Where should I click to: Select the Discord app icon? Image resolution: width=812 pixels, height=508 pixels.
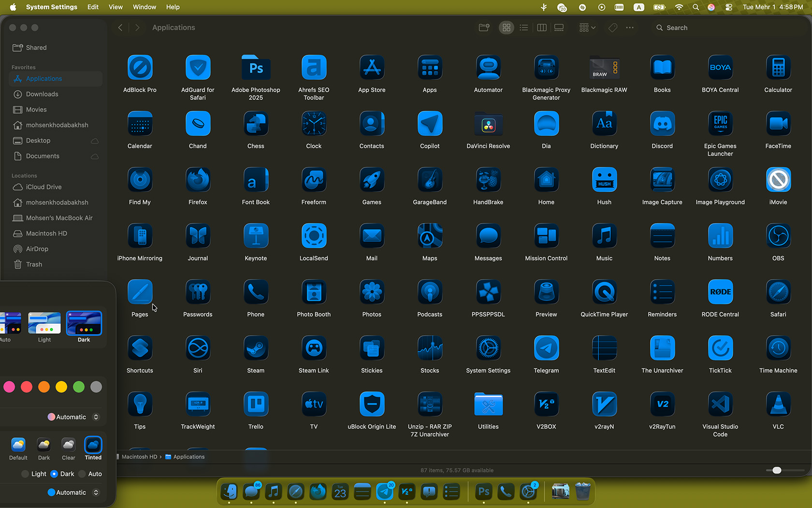pyautogui.click(x=662, y=124)
